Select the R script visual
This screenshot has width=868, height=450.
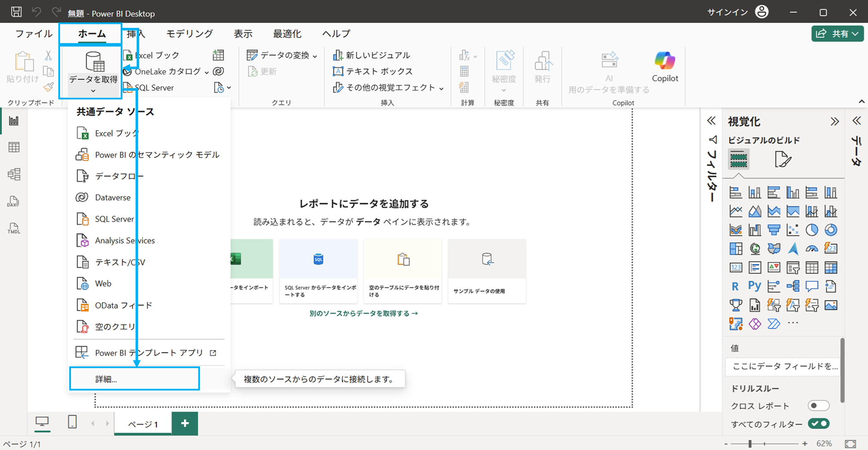pyautogui.click(x=735, y=286)
